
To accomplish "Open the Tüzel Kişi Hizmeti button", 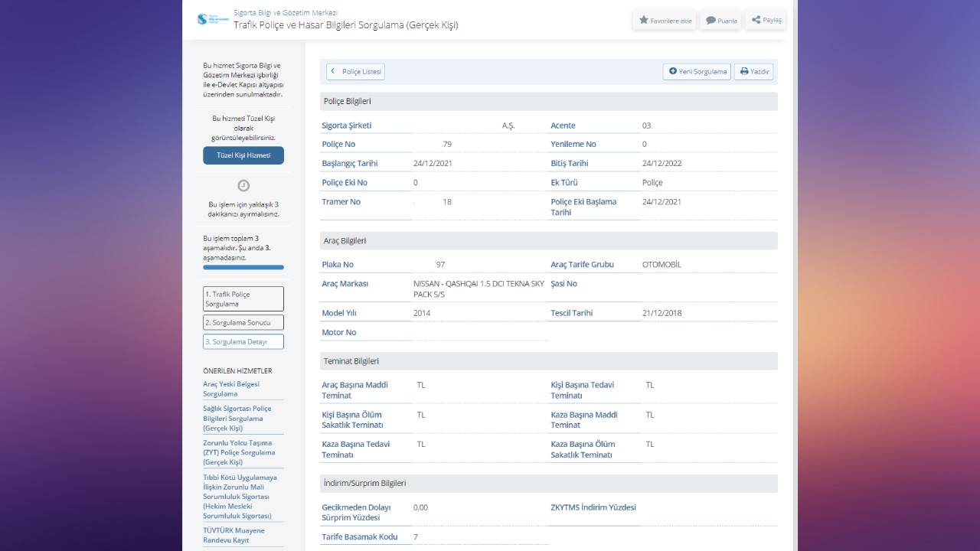I will click(x=243, y=155).
